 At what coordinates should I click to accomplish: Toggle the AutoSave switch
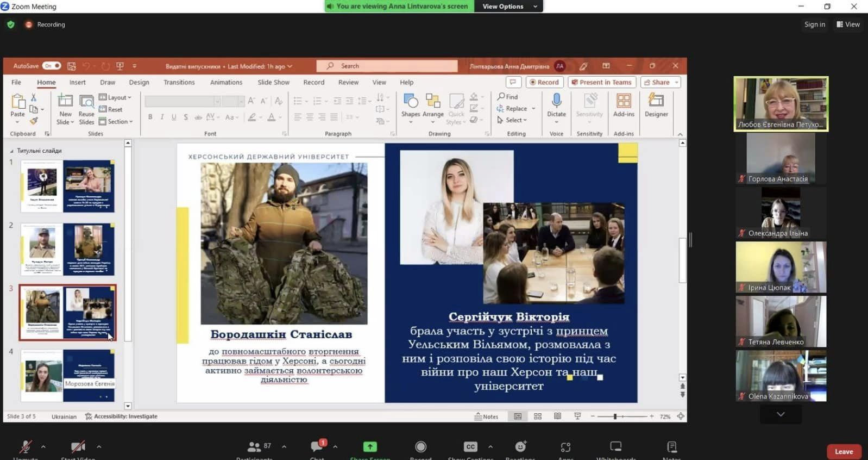click(x=52, y=66)
